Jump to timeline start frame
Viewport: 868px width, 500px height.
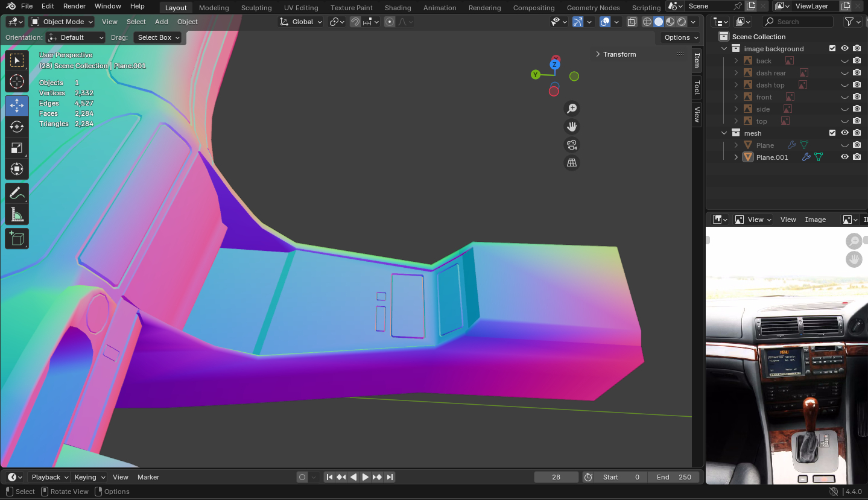pos(329,477)
